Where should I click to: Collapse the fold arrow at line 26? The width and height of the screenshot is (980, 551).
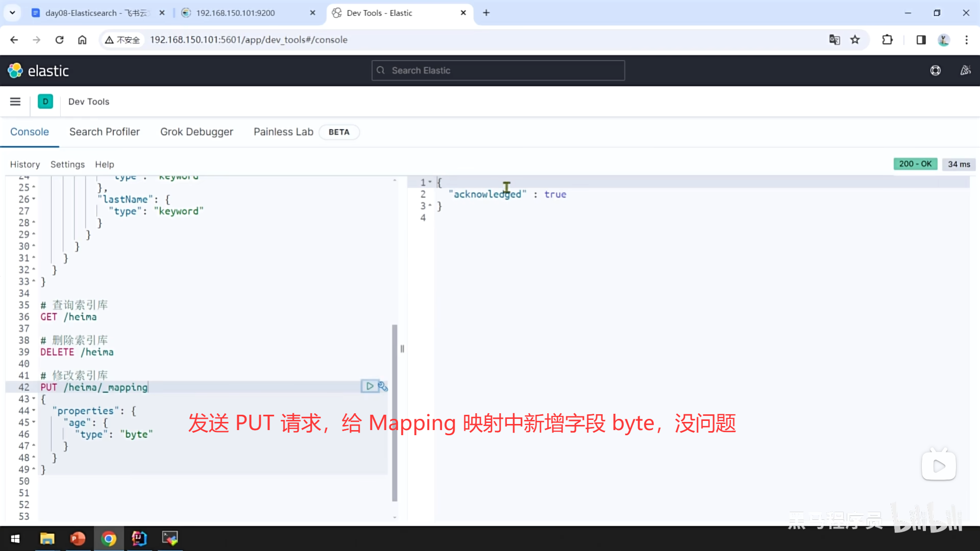pyautogui.click(x=34, y=199)
